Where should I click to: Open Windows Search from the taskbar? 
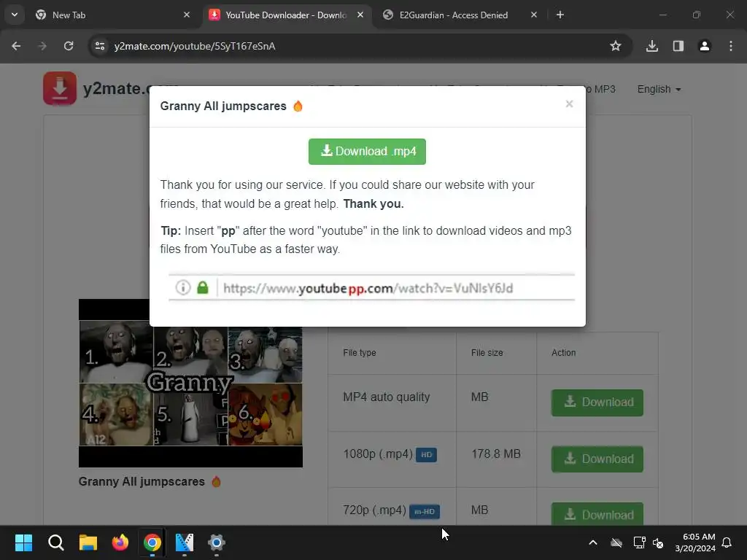55,542
